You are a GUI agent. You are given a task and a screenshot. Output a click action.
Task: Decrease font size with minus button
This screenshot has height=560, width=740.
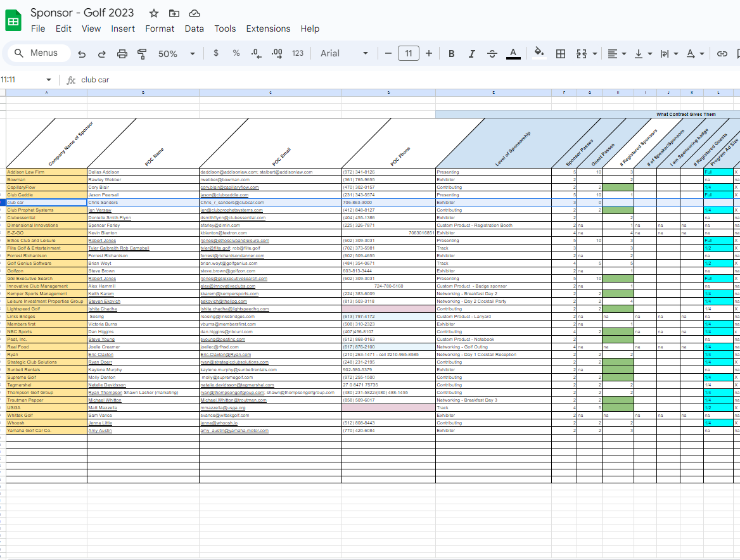[388, 54]
